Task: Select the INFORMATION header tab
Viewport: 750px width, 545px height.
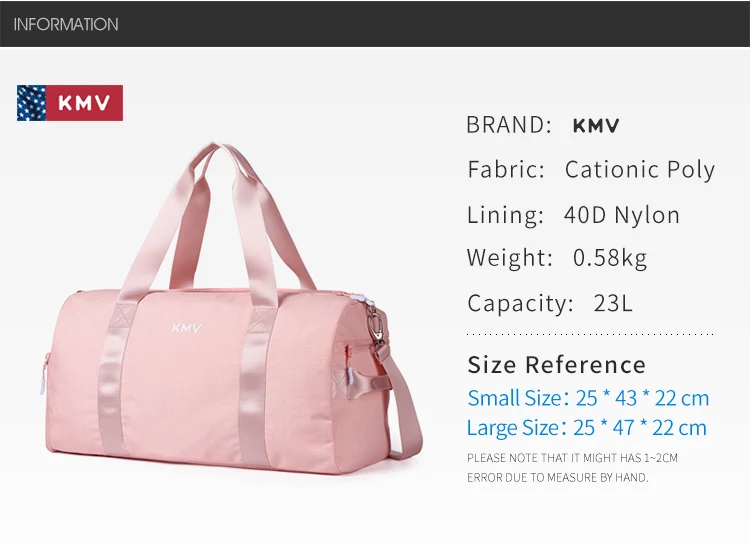Action: [x=66, y=24]
